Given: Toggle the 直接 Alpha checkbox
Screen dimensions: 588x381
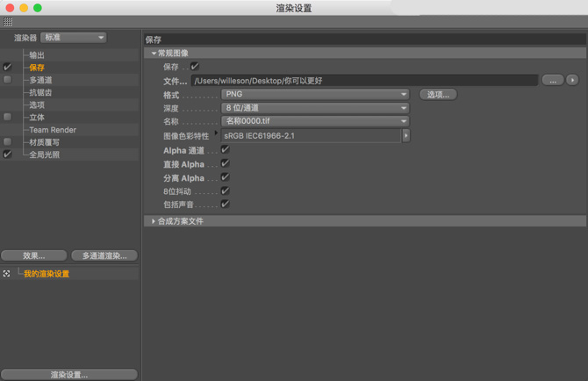Looking at the screenshot, I should pos(225,163).
